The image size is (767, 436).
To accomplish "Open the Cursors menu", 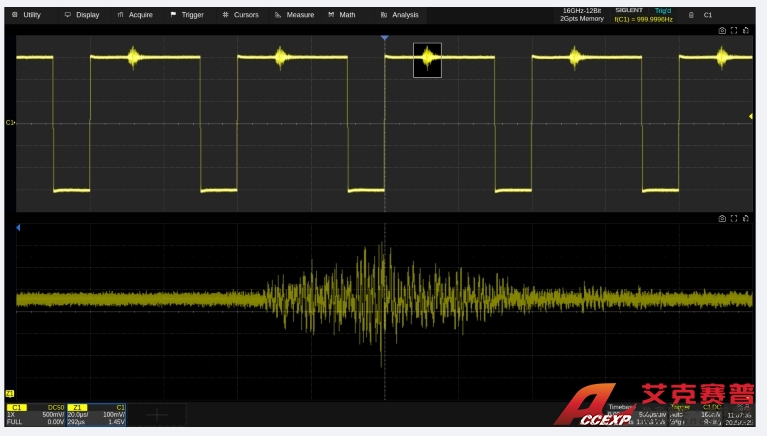I will [240, 15].
